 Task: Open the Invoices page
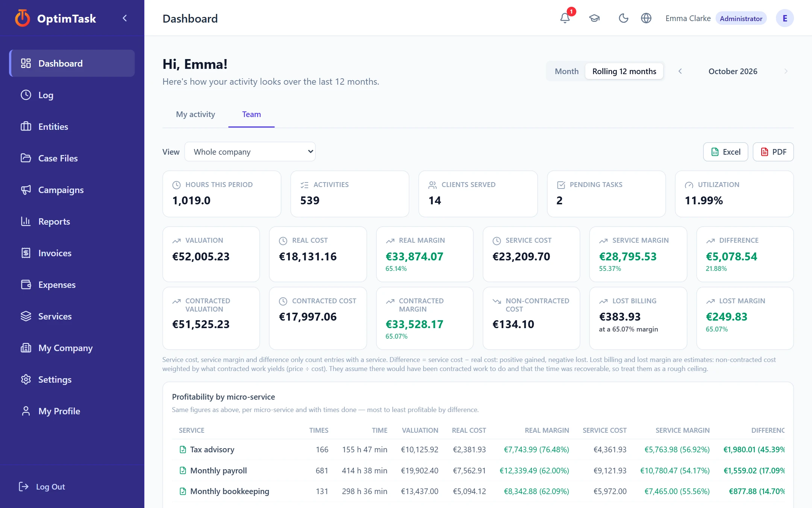tap(72, 253)
